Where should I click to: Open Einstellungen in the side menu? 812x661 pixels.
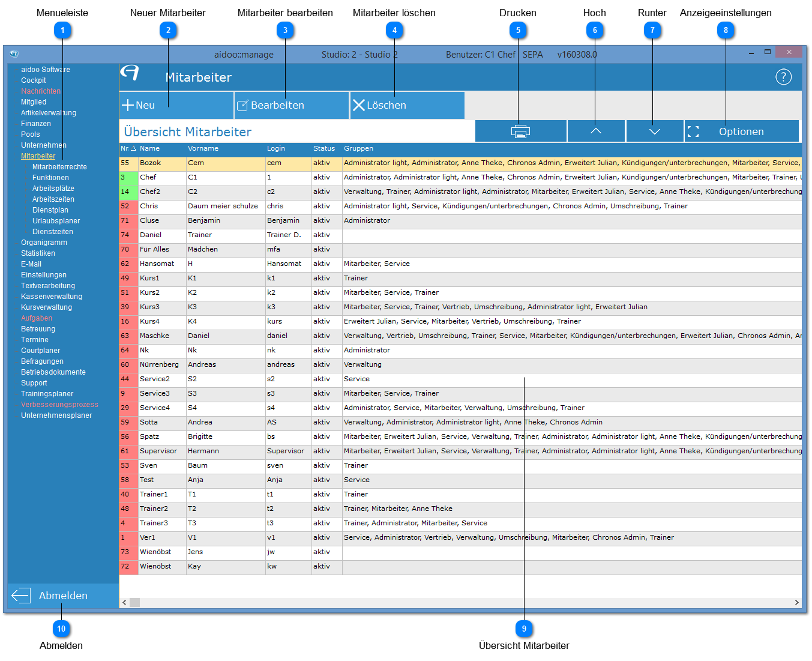coord(44,275)
